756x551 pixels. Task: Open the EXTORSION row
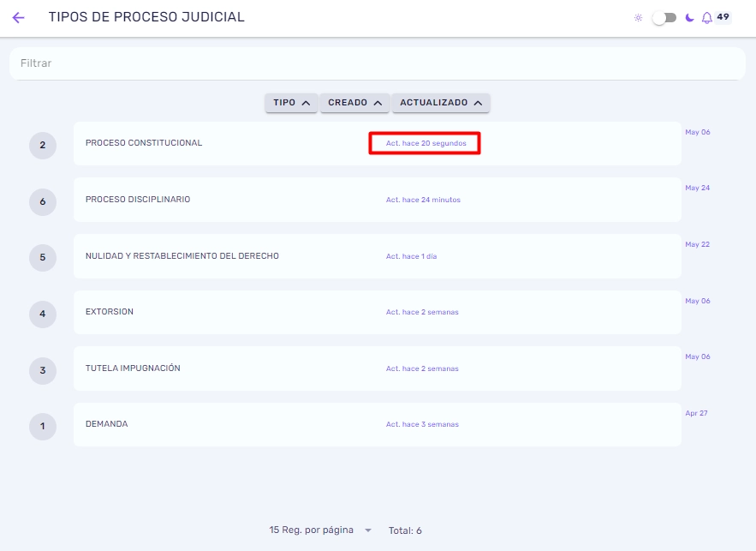(378, 312)
